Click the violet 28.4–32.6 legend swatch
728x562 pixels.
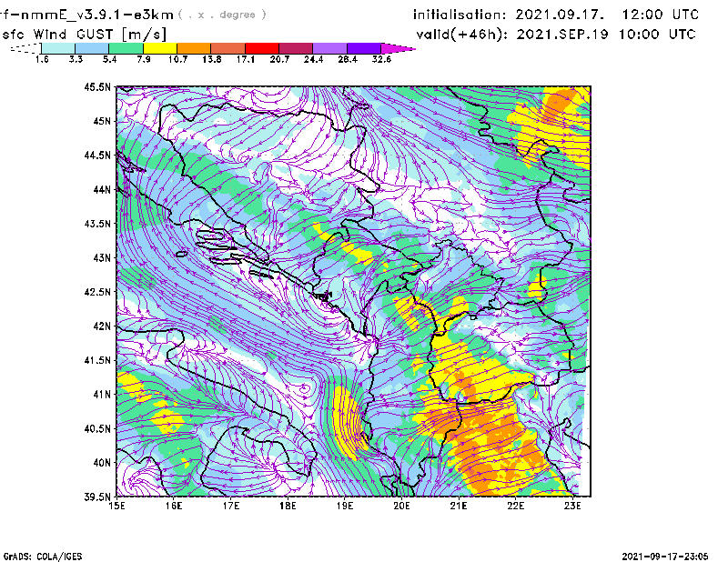pyautogui.click(x=364, y=48)
